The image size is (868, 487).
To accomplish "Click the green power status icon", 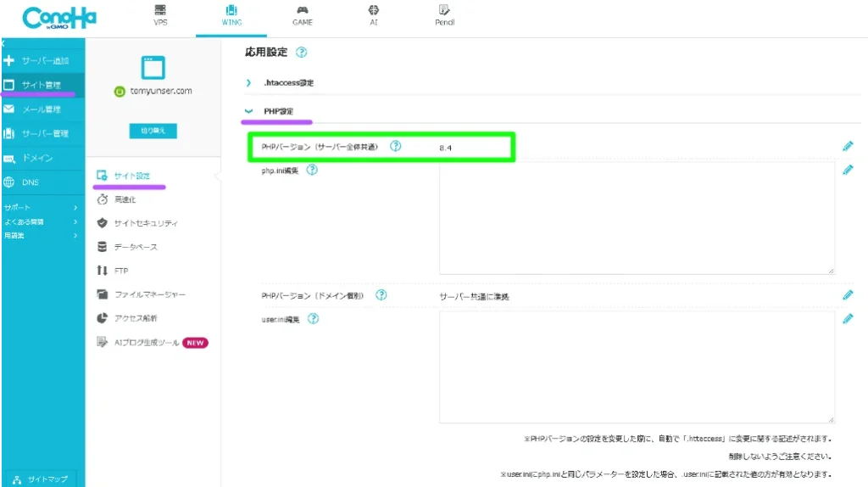I will (120, 92).
